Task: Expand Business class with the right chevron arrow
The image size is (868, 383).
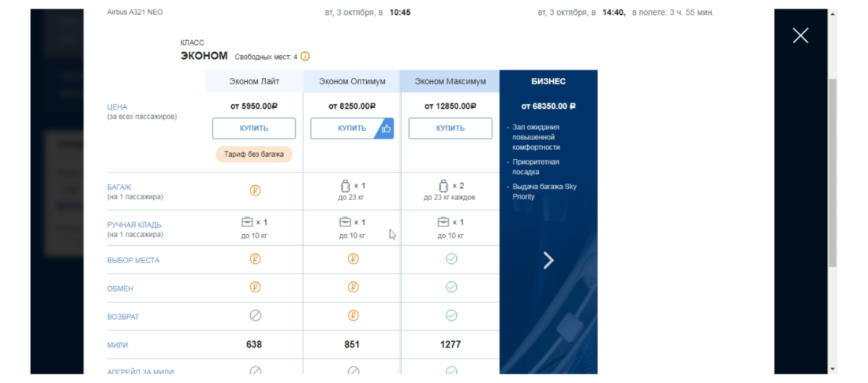Action: point(548,260)
